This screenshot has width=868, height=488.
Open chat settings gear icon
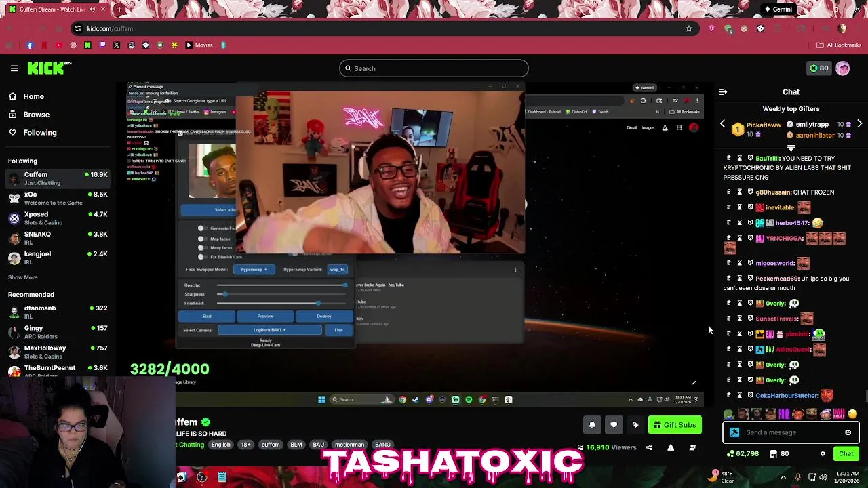pos(823,454)
